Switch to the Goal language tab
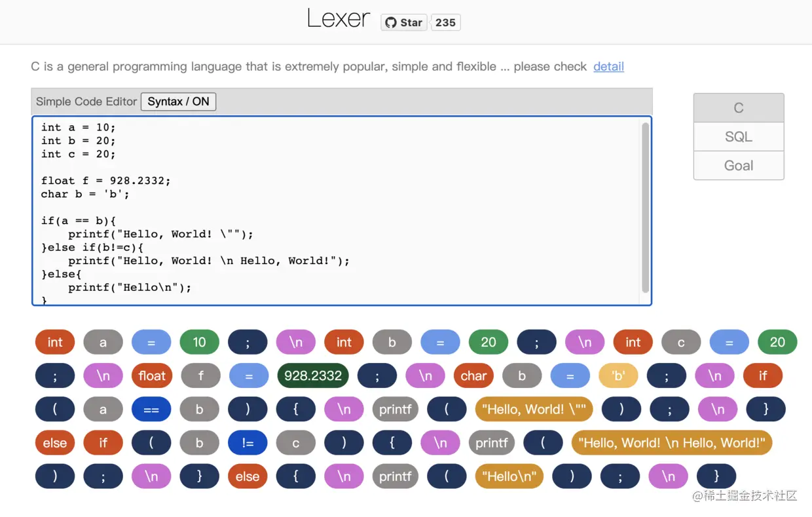This screenshot has height=517, width=812. 739,166
